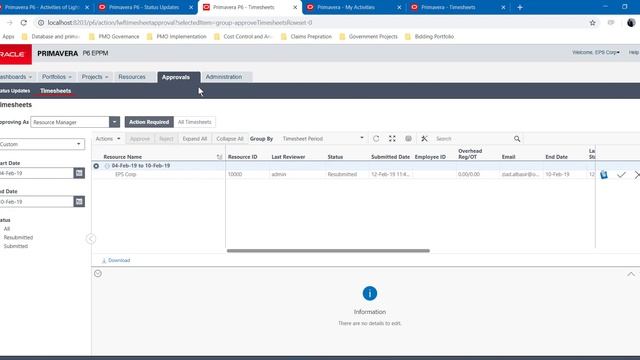Open the PMO Governance bookmark folder
Screen dimensions: 640x360
click(x=114, y=37)
